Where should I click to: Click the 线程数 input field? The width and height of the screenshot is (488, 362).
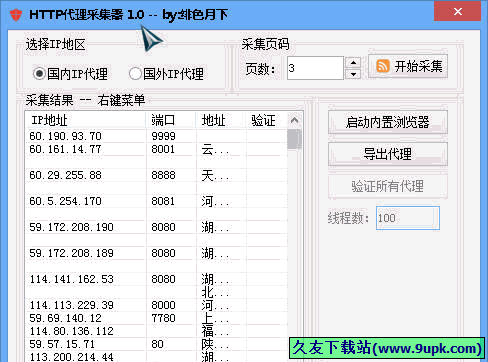click(x=408, y=218)
